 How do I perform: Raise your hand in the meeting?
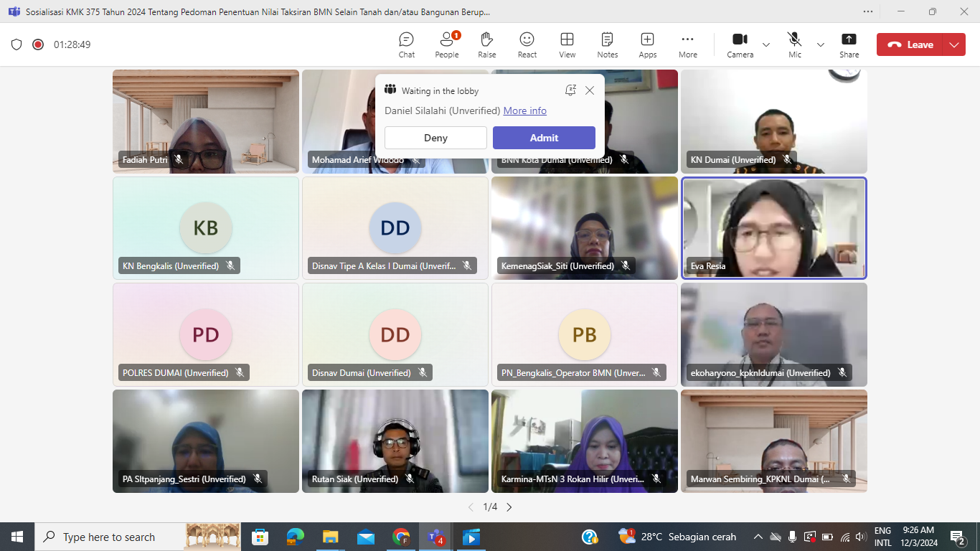click(x=486, y=44)
